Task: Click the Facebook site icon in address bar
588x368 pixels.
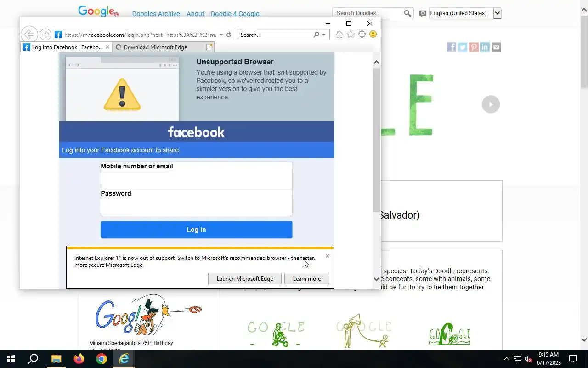Action: 58,34
